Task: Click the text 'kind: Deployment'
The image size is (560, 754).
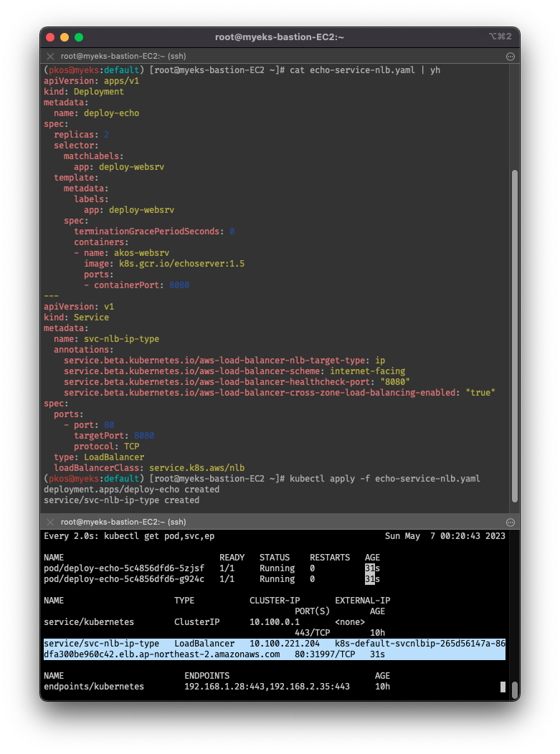Action: coord(84,91)
